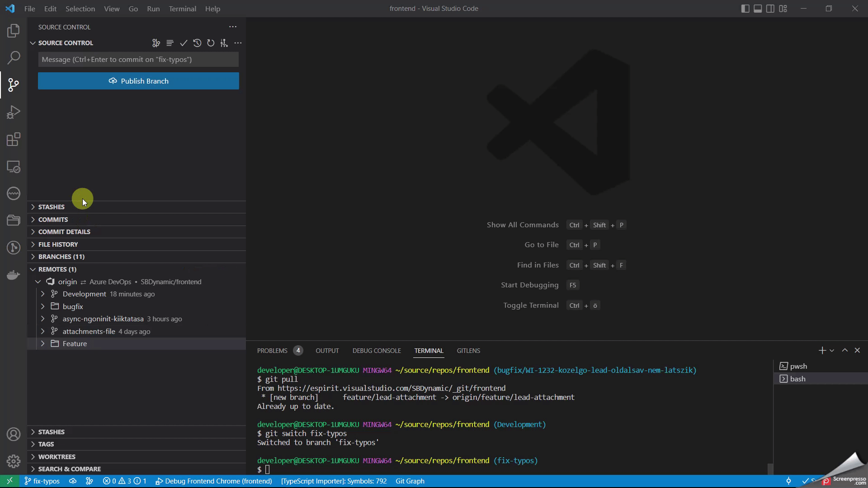Expand the Development branch under origin

tap(43, 294)
